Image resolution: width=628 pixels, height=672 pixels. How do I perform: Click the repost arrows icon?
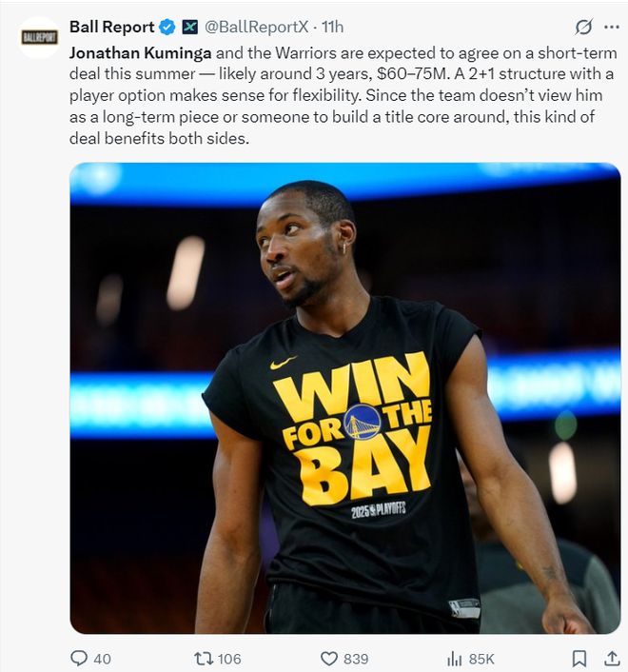point(204,658)
